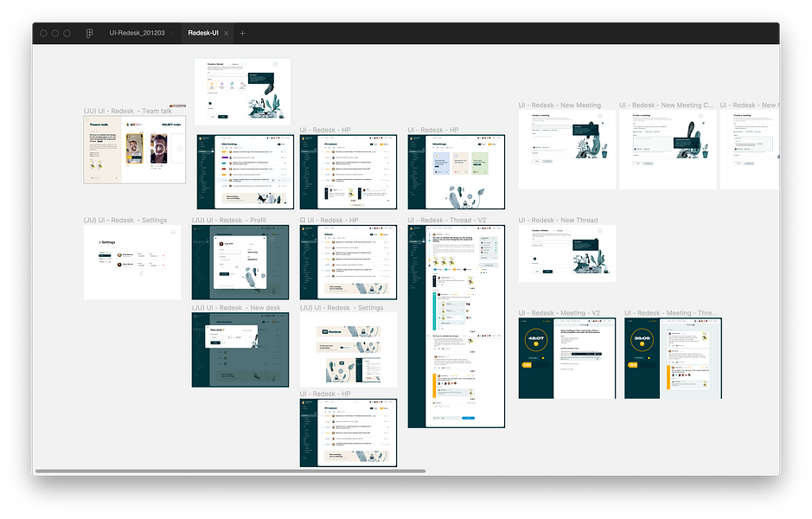Select the "(JU) UI - Redesk - Team talk" frame label
Viewport: 812px width, 519px height.
(x=128, y=111)
